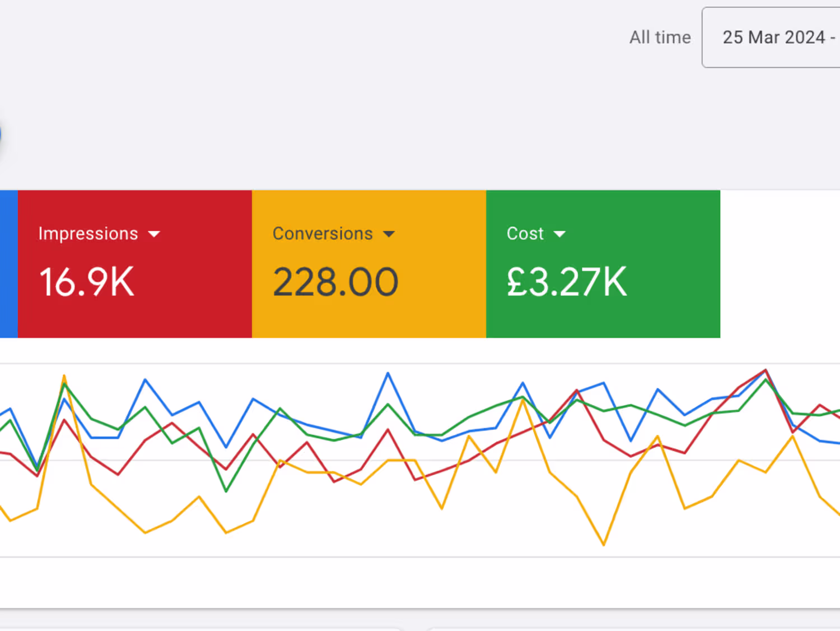This screenshot has height=631, width=840.
Task: Click the Cost metric label
Action: pos(525,234)
